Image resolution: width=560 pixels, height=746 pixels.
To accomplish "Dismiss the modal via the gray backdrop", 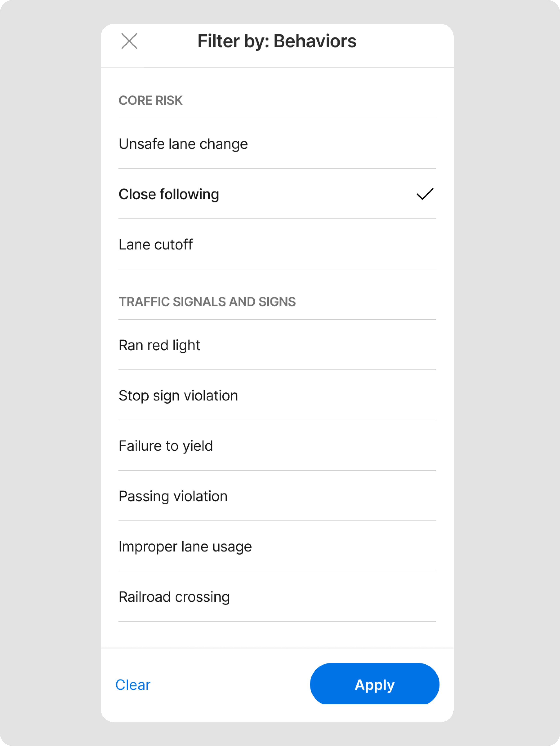I will pyautogui.click(x=51, y=371).
